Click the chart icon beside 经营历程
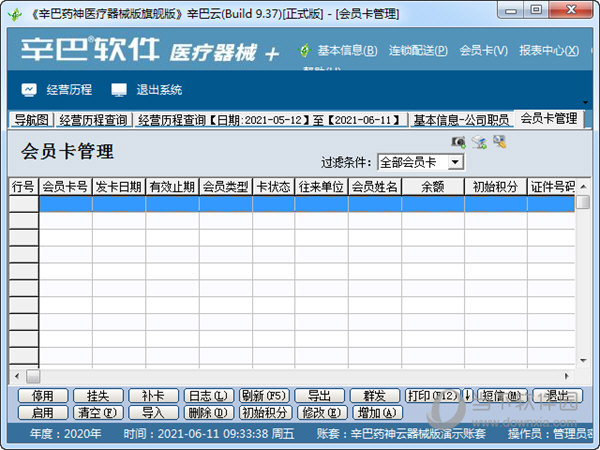 29,90
